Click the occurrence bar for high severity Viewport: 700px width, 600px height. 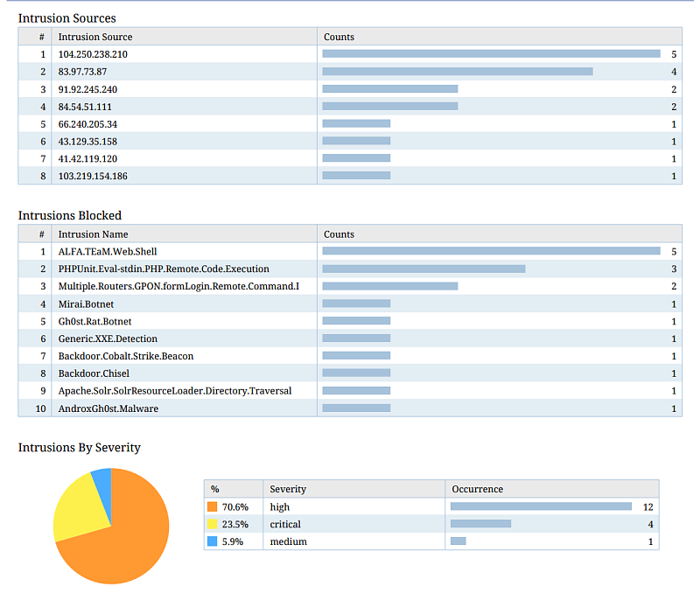pyautogui.click(x=541, y=506)
